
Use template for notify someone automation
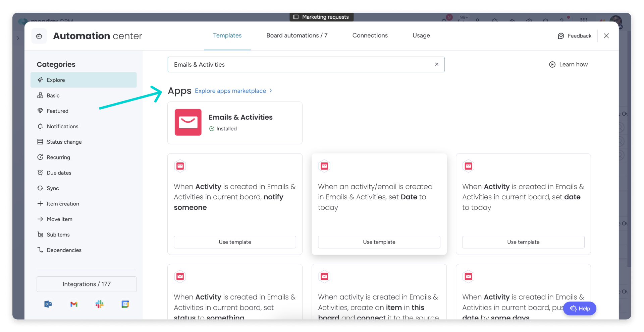[x=235, y=242]
